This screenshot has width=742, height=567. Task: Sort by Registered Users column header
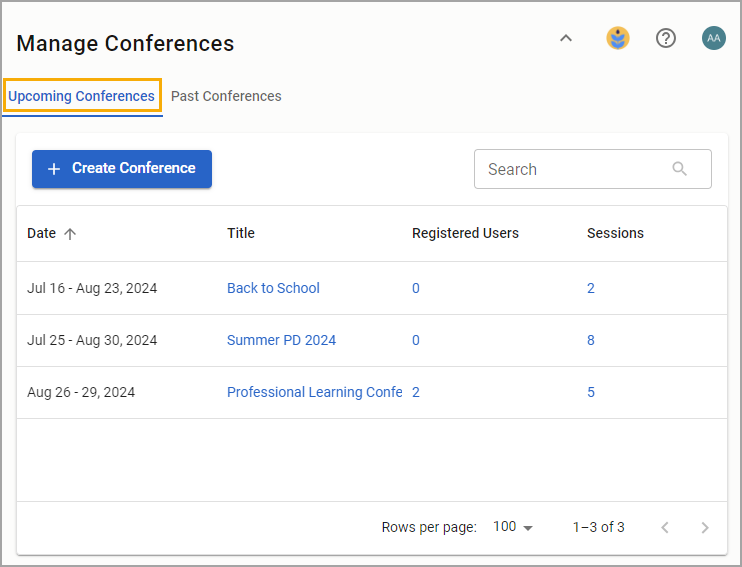click(465, 233)
